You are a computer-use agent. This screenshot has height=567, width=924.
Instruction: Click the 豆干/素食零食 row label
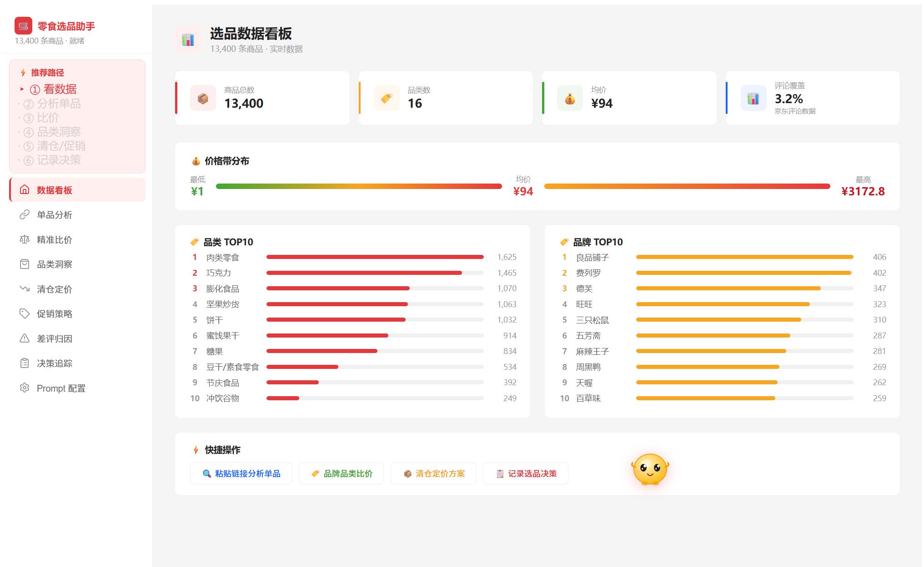tap(233, 367)
